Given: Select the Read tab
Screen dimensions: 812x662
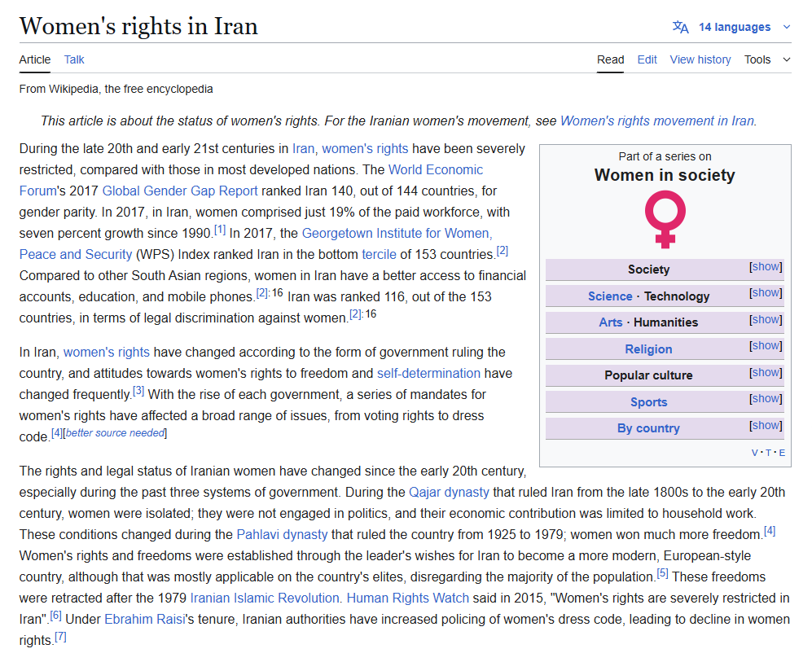Looking at the screenshot, I should coord(610,59).
